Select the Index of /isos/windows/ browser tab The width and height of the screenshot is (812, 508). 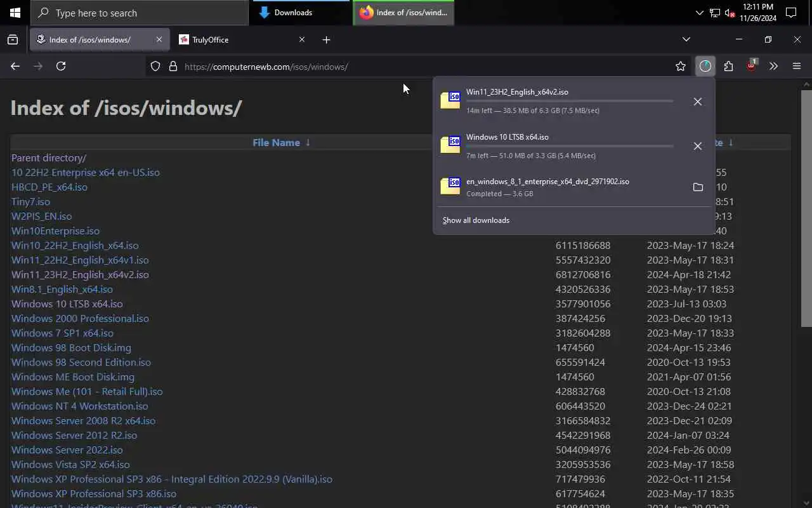pyautogui.click(x=99, y=39)
